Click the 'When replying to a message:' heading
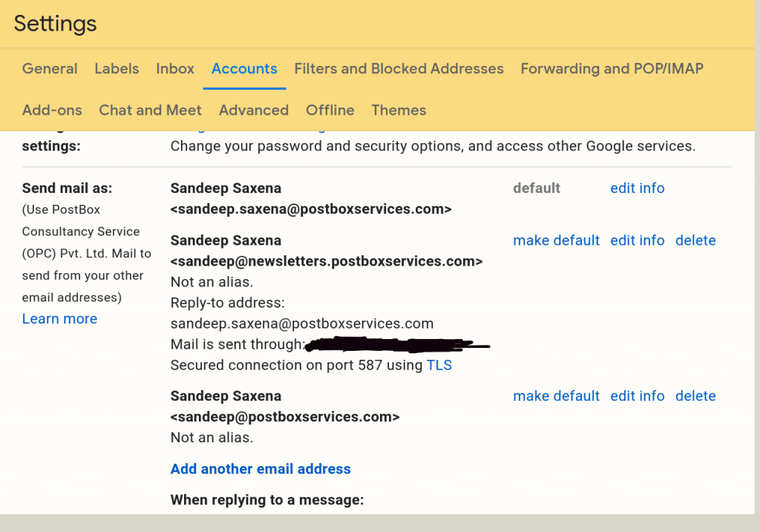Screen dimensions: 760x532 [x=267, y=500]
